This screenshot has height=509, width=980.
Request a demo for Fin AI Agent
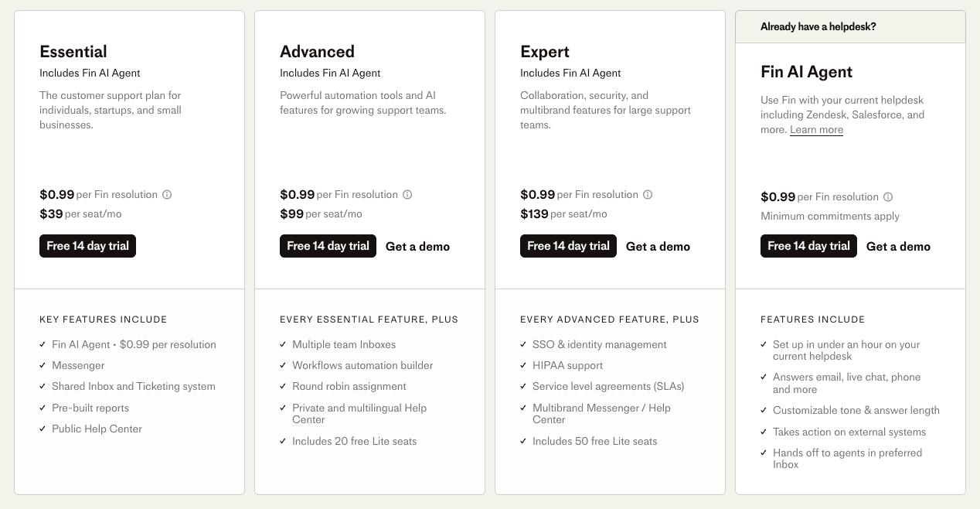click(898, 247)
